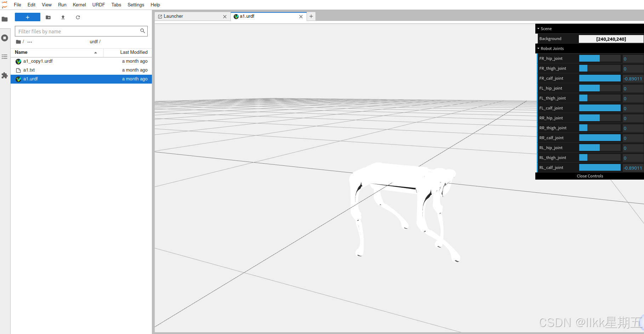Click the JupyterLab logo
Viewport: 644px width, 334px height.
click(x=5, y=5)
